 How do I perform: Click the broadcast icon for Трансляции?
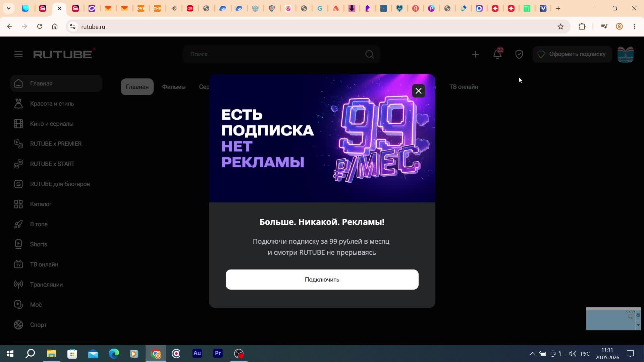[x=18, y=285]
